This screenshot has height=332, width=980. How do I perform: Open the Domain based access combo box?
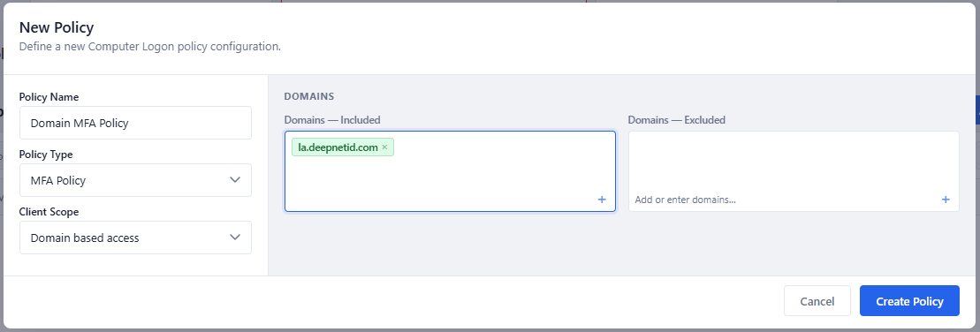135,238
